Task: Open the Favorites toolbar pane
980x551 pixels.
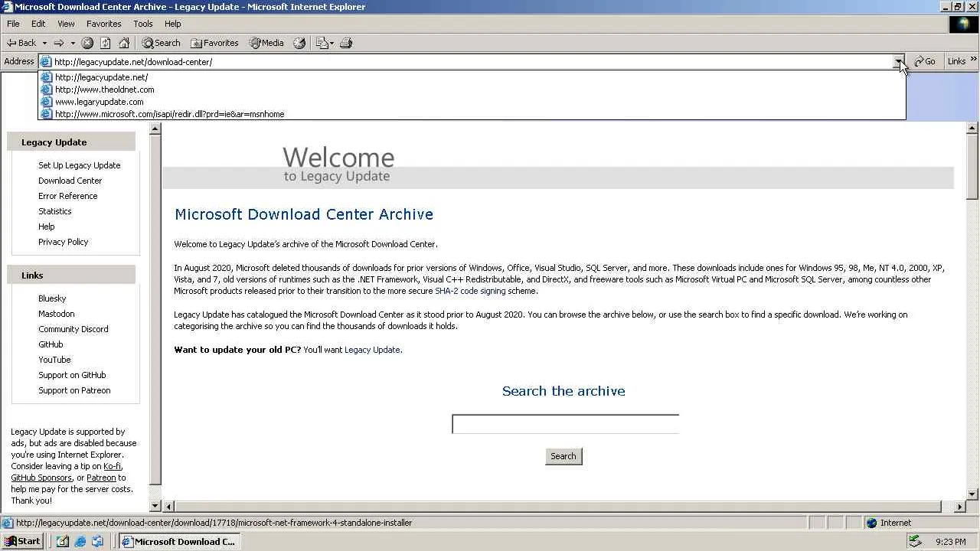Action: pyautogui.click(x=214, y=43)
